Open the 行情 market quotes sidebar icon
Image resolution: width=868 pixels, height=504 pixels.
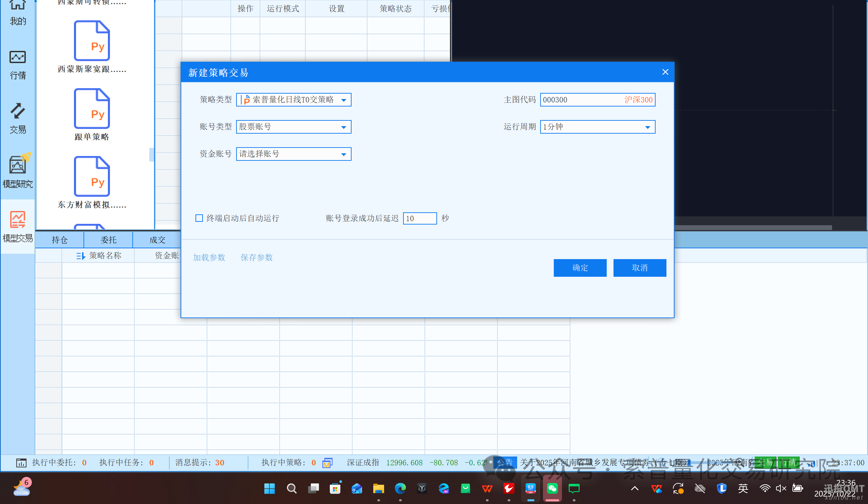[18, 64]
